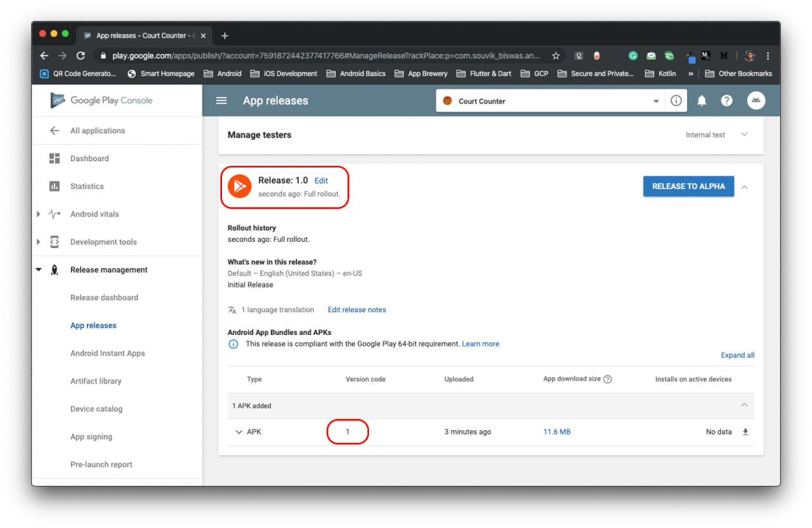Viewport: 812px width, 528px height.
Task: Download the APK using the download icon
Action: (745, 432)
